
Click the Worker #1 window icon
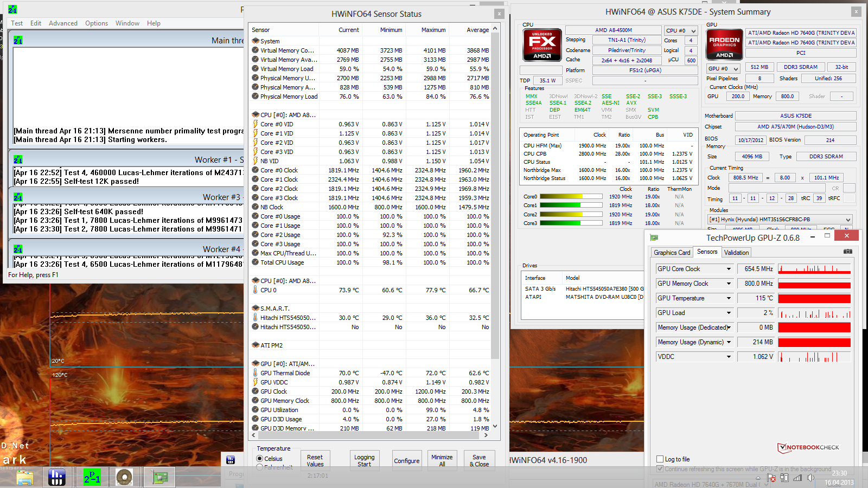18,159
